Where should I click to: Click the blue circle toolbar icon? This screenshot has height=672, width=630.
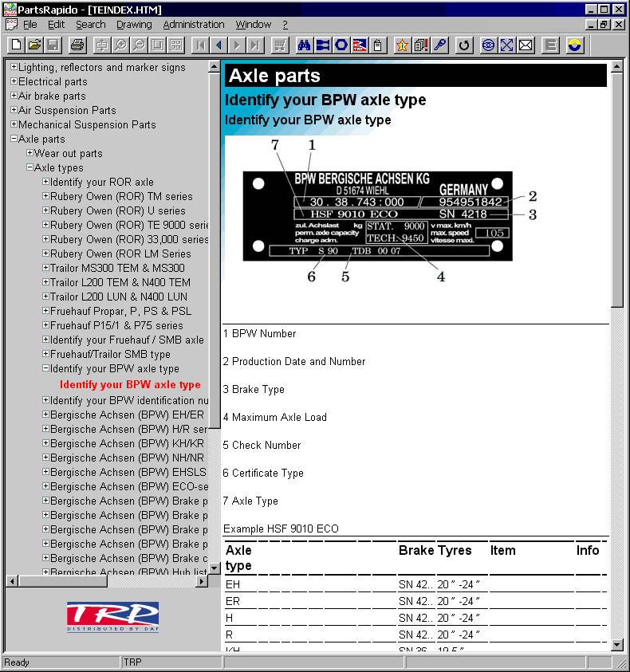tap(341, 45)
